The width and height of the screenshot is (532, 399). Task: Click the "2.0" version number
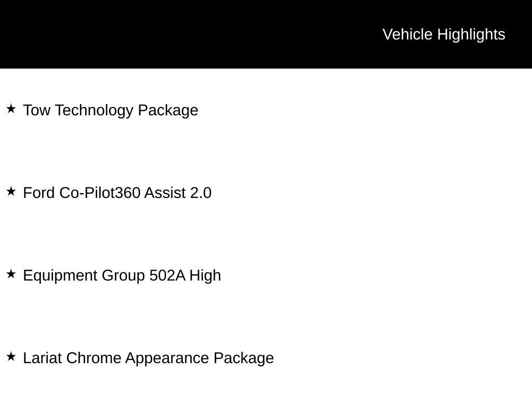tap(201, 193)
